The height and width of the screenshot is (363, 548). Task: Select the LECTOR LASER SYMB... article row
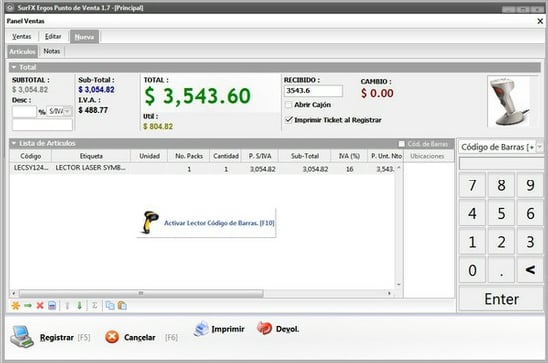(203, 169)
